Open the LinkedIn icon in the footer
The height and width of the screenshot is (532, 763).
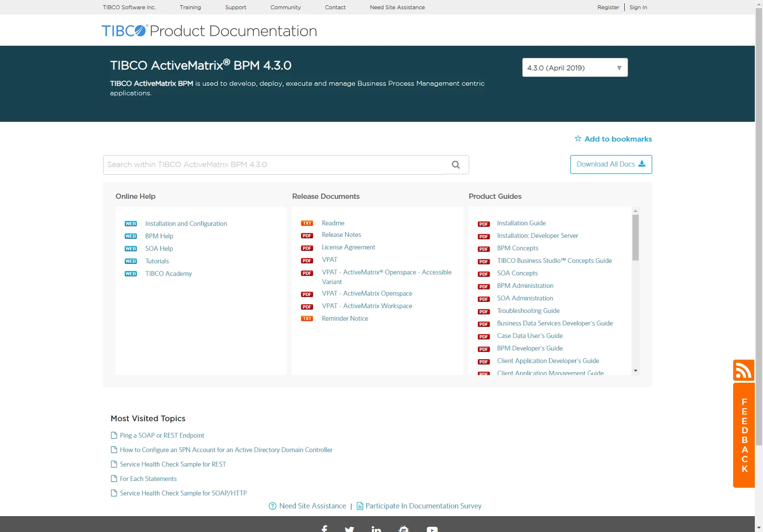[x=376, y=529]
